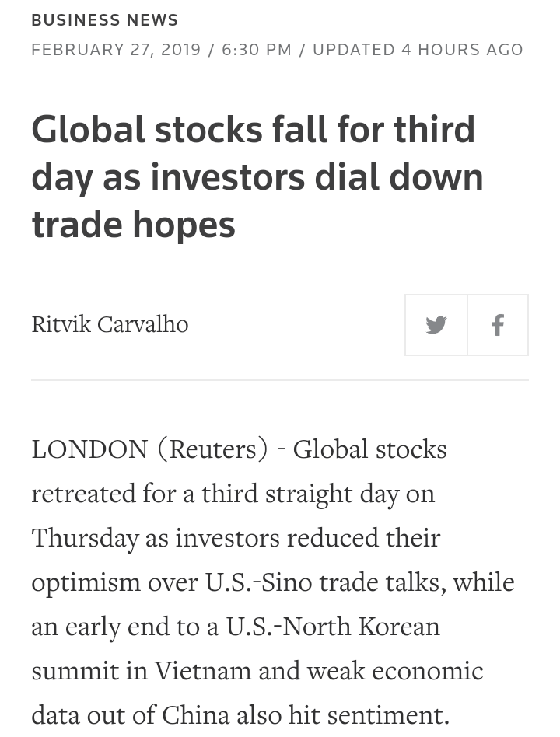Click the phrase 'weak economic' in the paragraph
This screenshot has height=737, width=560.
coord(395,670)
